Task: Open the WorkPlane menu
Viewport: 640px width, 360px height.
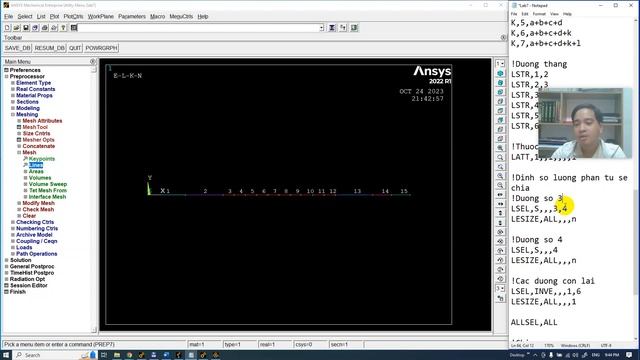Action: point(101,16)
